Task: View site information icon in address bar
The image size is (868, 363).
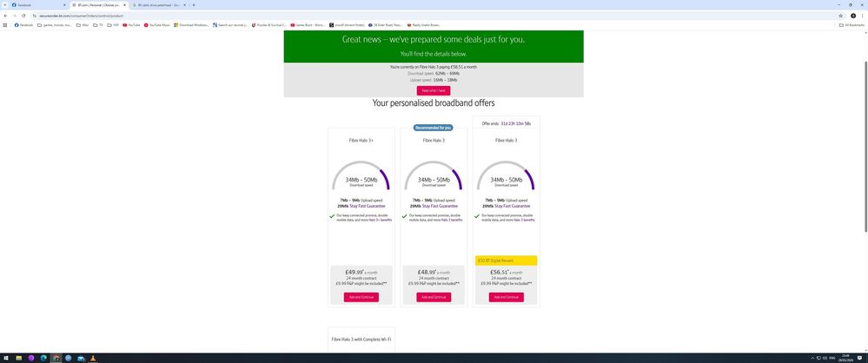Action: (35, 16)
